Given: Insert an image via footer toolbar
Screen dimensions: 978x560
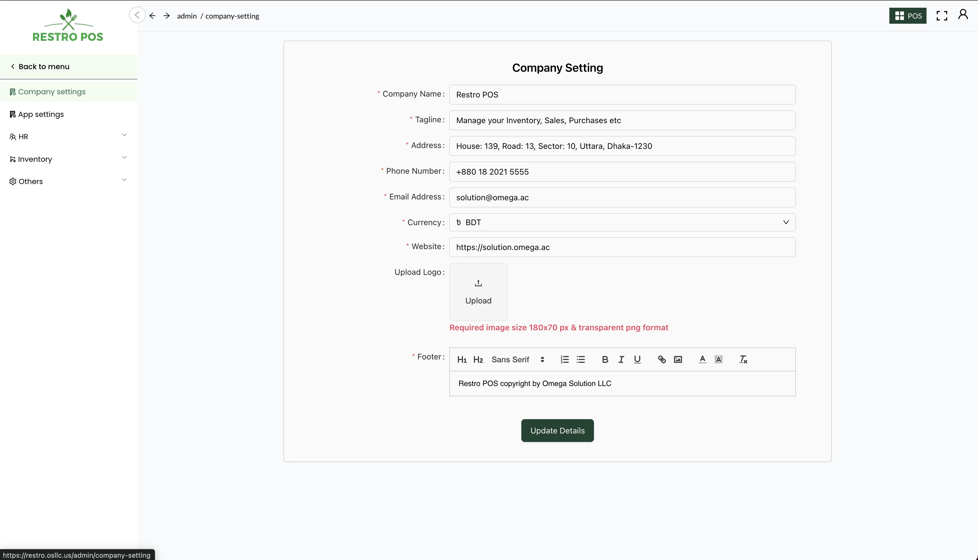Looking at the screenshot, I should pos(678,359).
